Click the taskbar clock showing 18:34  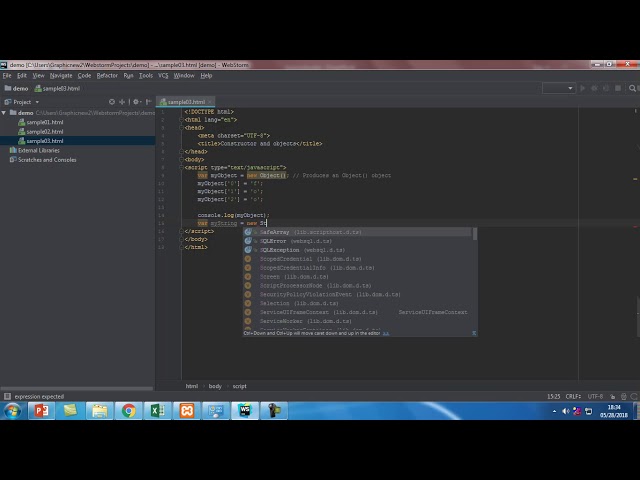[613, 411]
